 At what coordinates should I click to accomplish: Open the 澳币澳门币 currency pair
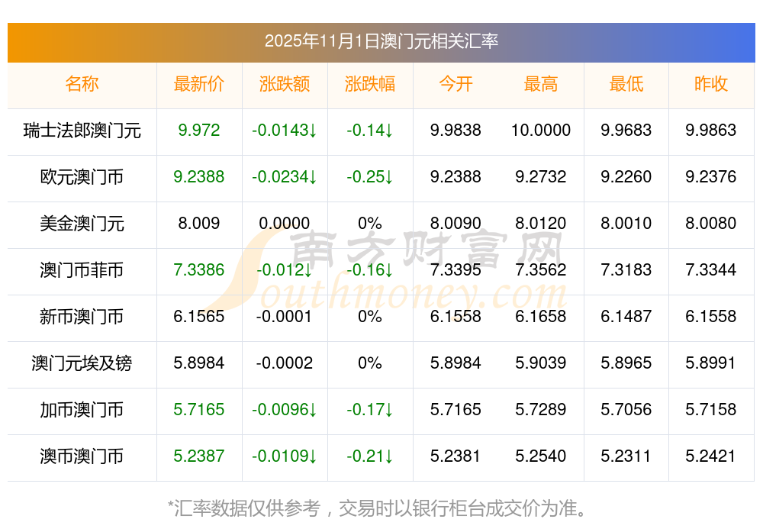pyautogui.click(x=82, y=456)
